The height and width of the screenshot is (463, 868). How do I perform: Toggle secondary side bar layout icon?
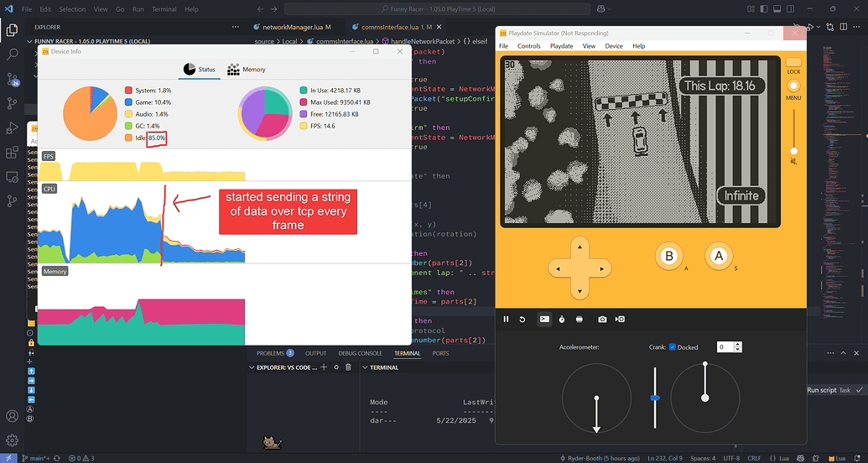(790, 9)
